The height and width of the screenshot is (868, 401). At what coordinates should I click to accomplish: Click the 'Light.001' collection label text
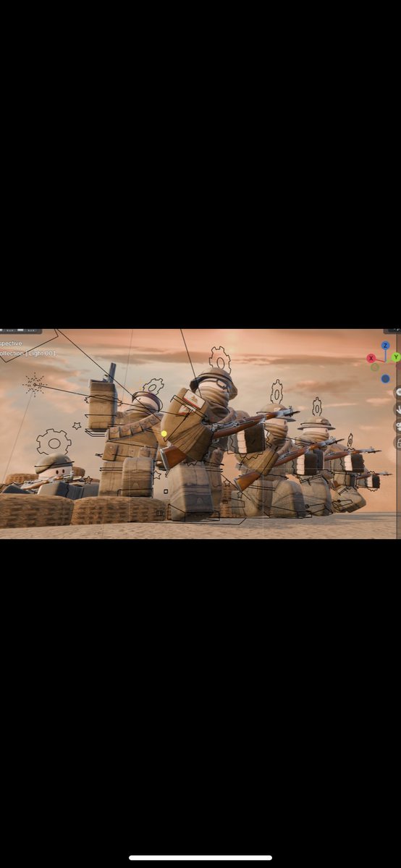(x=41, y=353)
